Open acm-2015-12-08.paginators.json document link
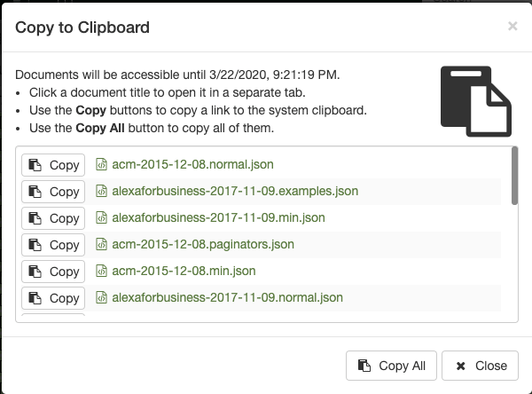 203,244
